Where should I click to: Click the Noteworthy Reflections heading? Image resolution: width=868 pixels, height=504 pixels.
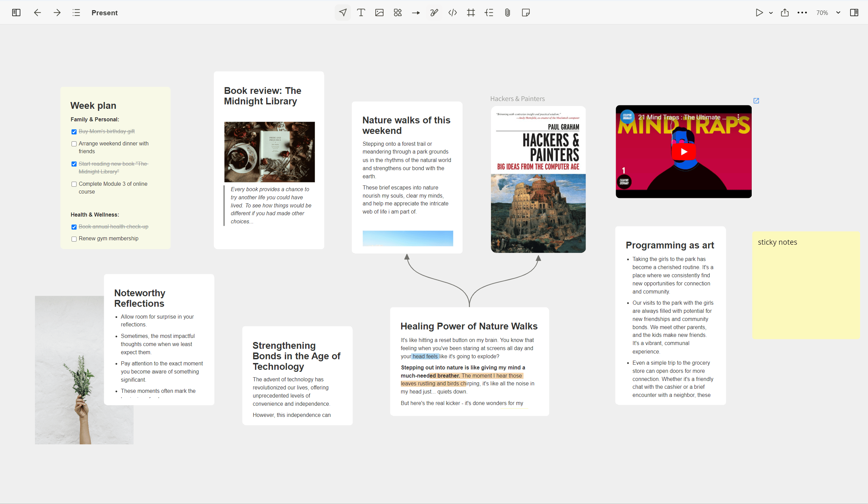[139, 298]
